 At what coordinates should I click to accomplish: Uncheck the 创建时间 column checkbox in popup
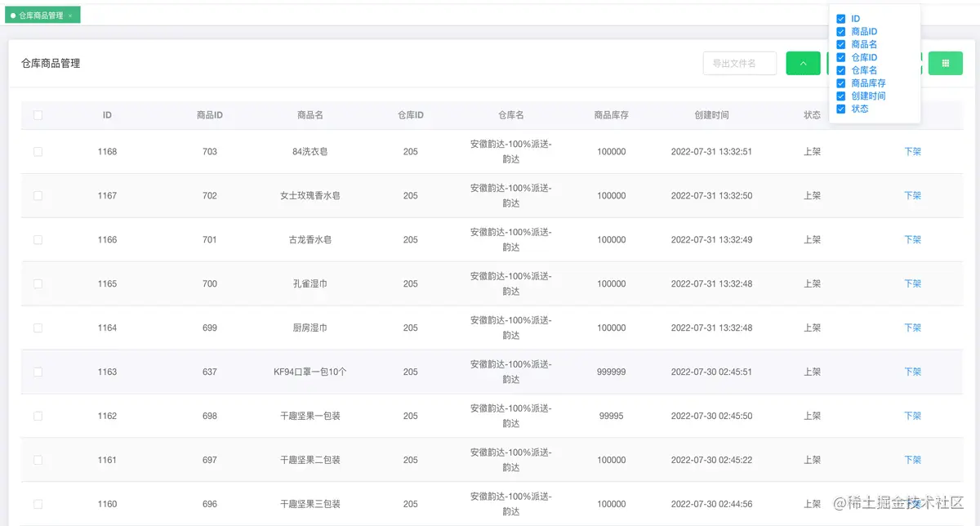tap(841, 96)
